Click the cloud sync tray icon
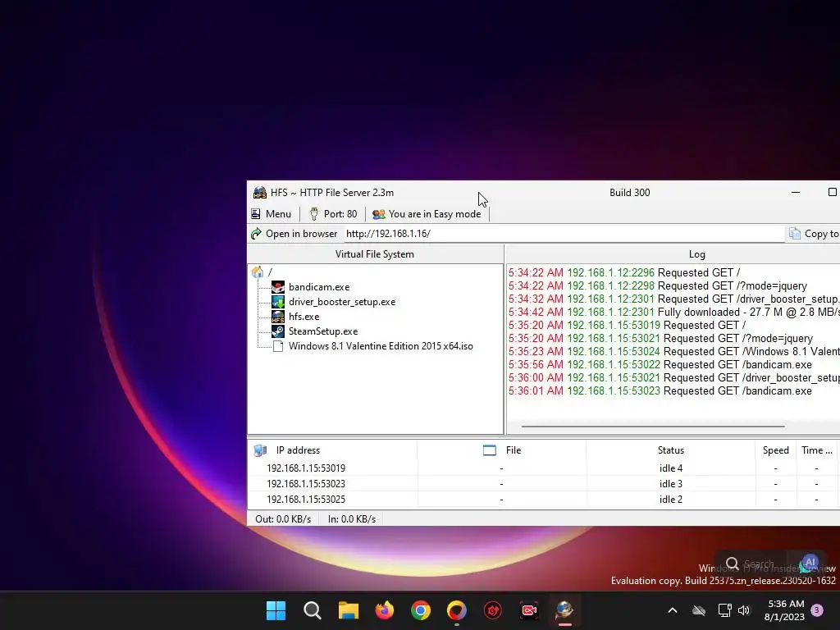840x630 pixels. [699, 610]
